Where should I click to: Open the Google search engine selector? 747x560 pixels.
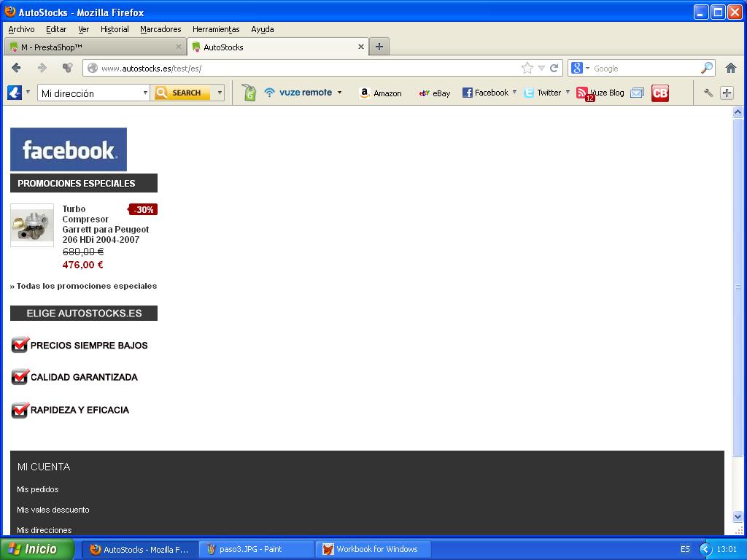580,68
